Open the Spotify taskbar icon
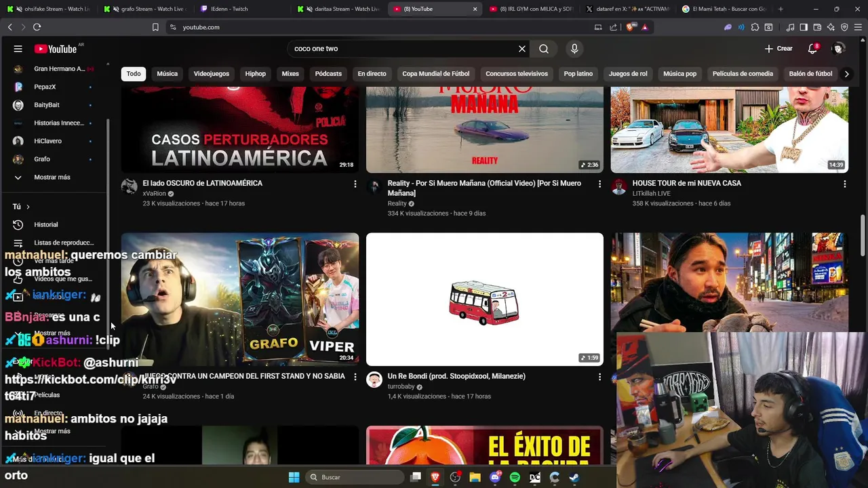The width and height of the screenshot is (868, 488). (x=515, y=477)
